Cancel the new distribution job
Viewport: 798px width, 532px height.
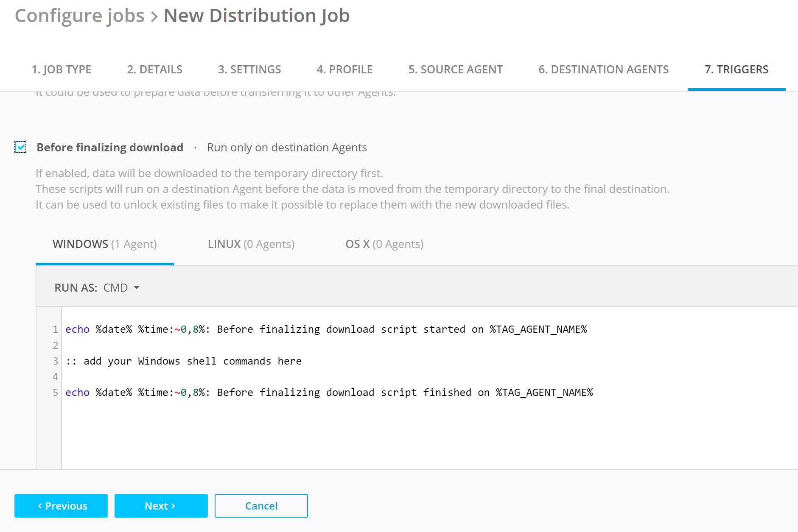point(261,506)
